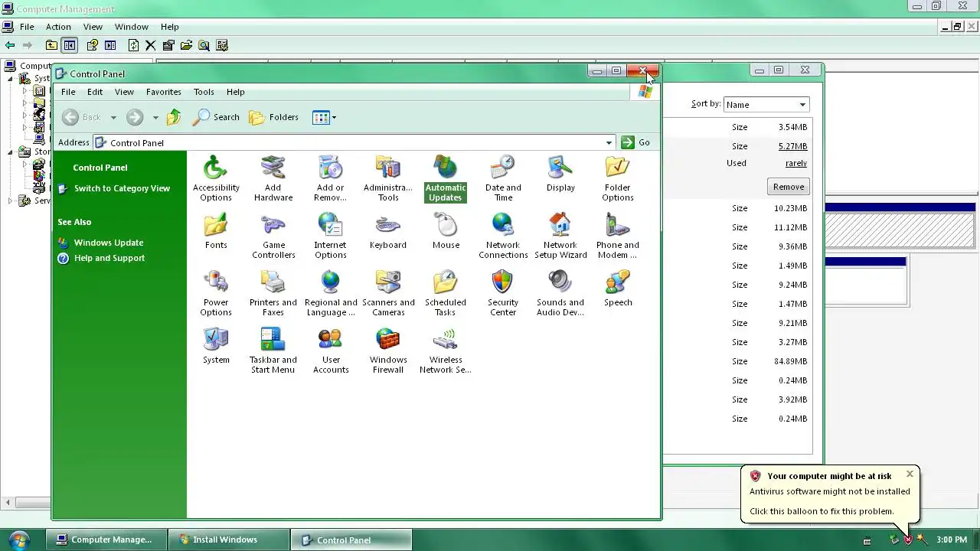Viewport: 980px width, 551px height.
Task: Open the Sort by Name combo box
Action: point(766,104)
